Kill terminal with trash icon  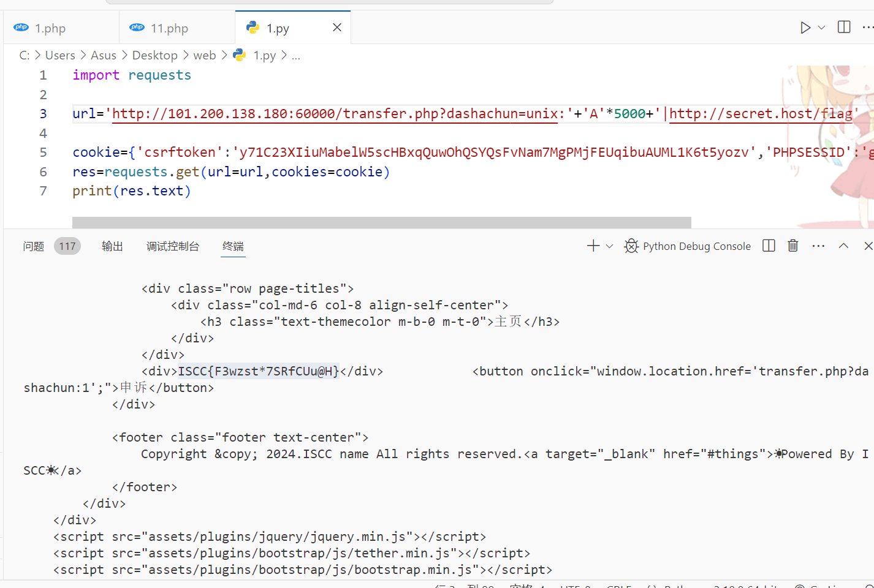click(x=793, y=246)
